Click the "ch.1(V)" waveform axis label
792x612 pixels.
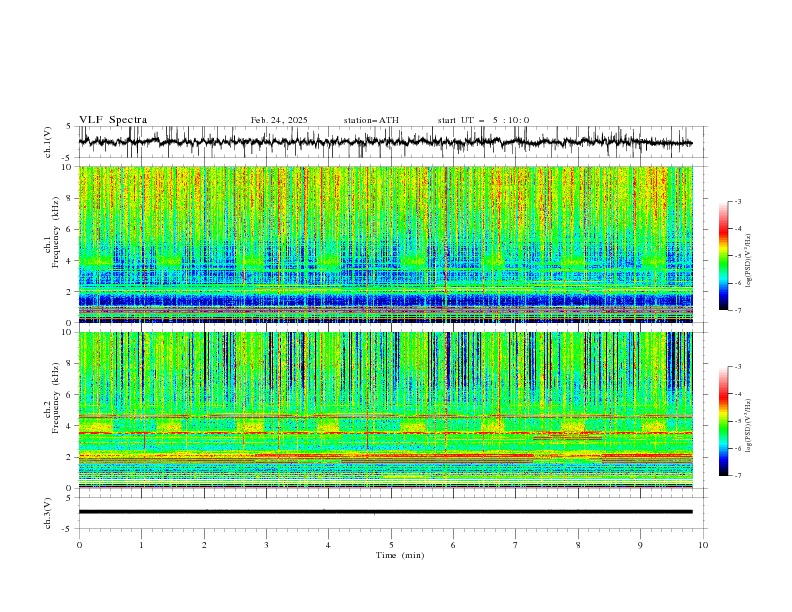(48, 142)
